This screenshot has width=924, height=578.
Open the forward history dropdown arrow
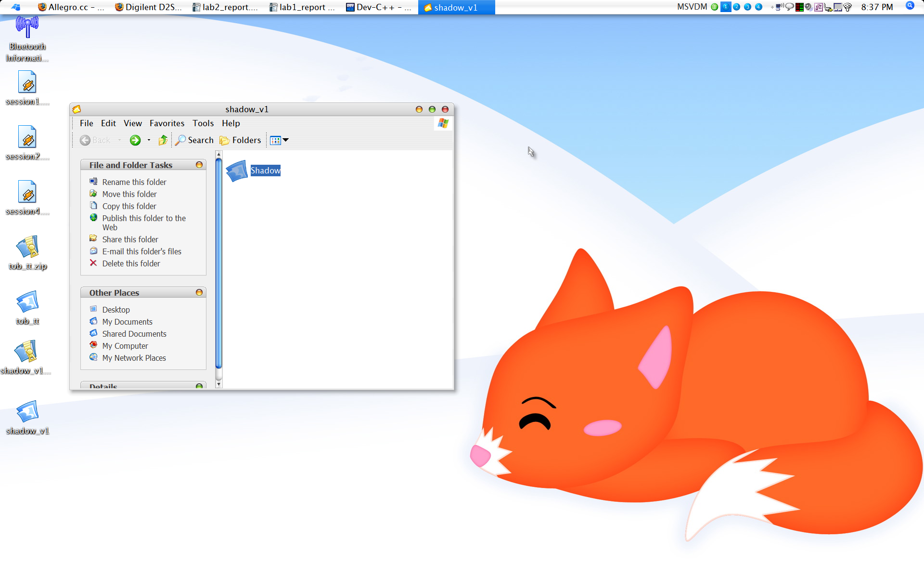click(149, 140)
